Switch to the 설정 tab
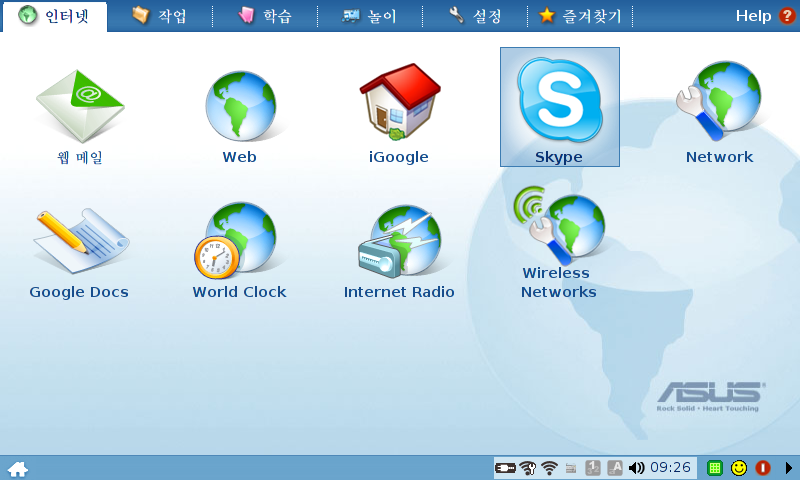The image size is (800, 480). point(475,16)
